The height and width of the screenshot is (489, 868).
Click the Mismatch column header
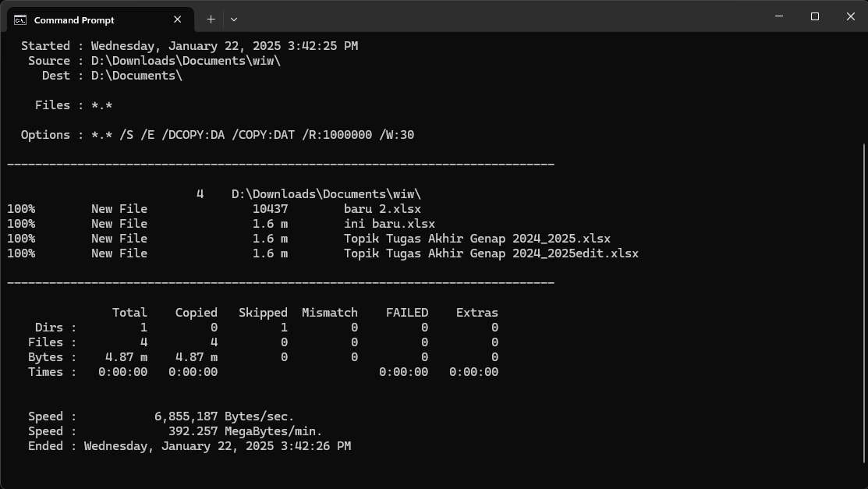[x=330, y=313]
